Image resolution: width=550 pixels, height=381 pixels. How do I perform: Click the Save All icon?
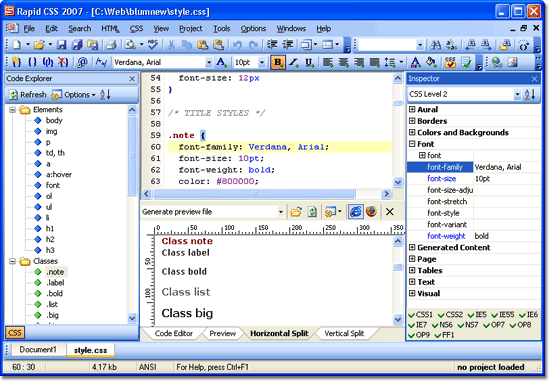click(x=77, y=45)
